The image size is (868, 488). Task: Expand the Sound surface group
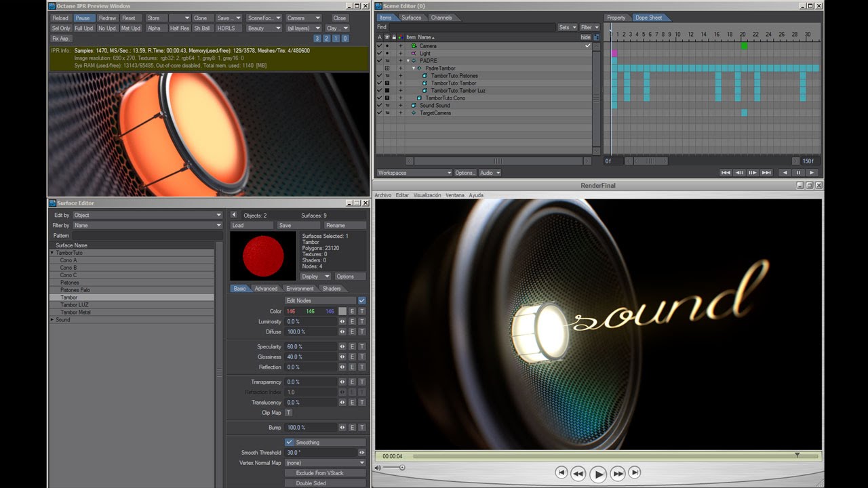point(52,320)
